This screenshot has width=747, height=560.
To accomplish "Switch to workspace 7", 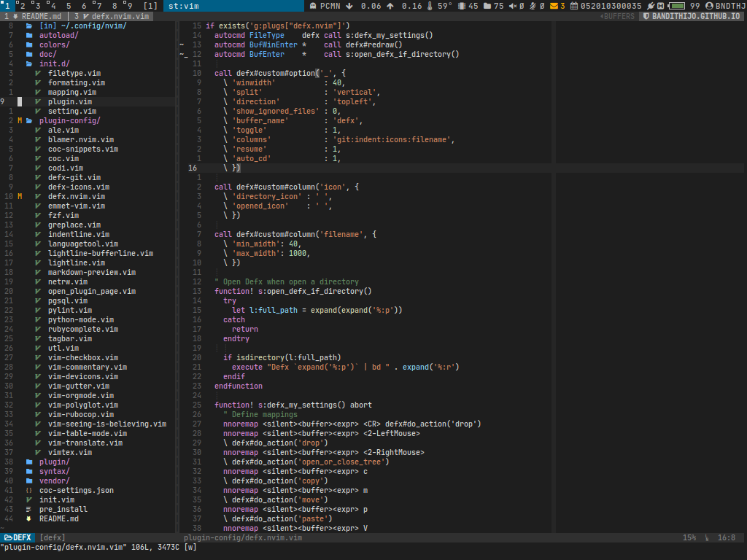I will pyautogui.click(x=100, y=6).
